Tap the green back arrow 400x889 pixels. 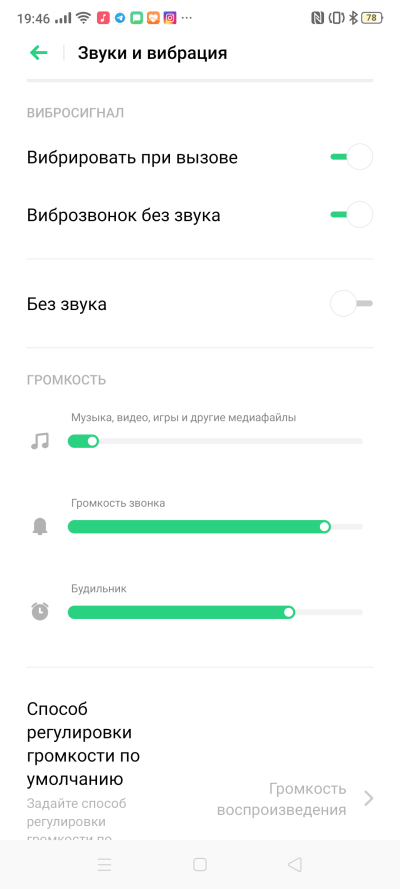[39, 53]
